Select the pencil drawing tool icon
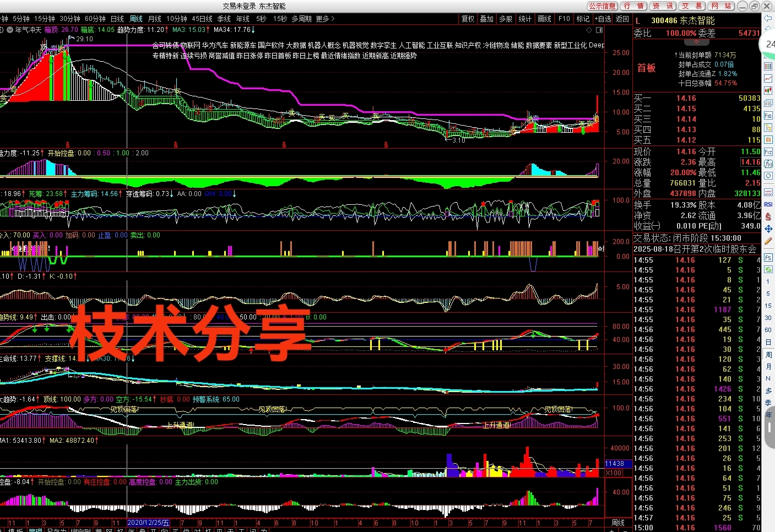 click(768, 241)
